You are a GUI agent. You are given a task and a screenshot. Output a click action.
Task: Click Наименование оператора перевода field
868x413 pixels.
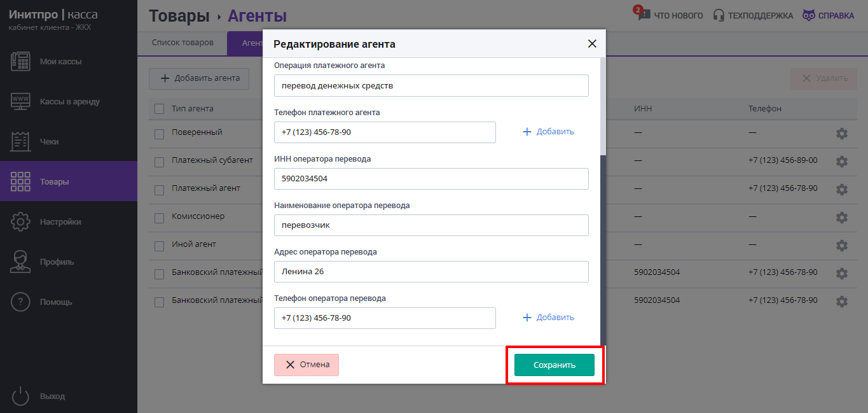[431, 225]
